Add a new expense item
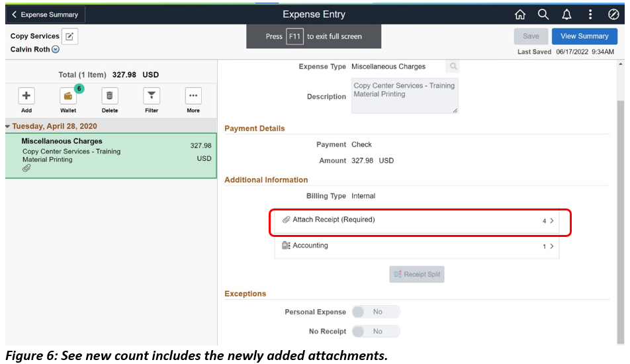 click(x=26, y=96)
